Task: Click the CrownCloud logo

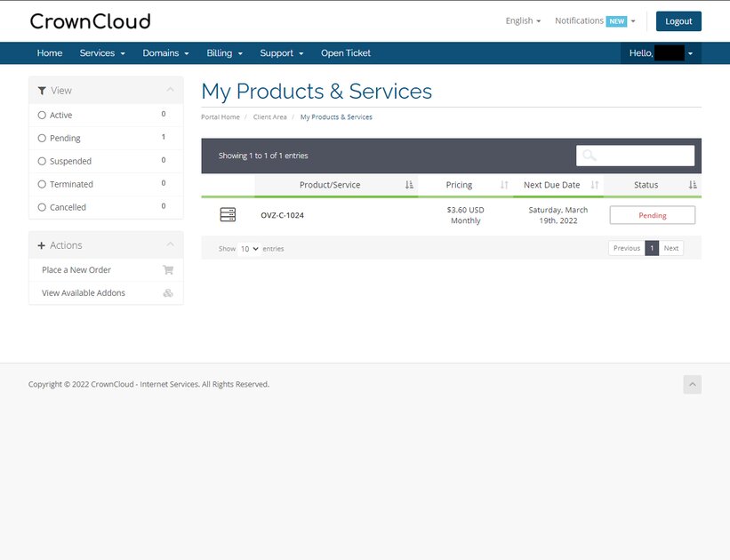Action: (x=91, y=21)
